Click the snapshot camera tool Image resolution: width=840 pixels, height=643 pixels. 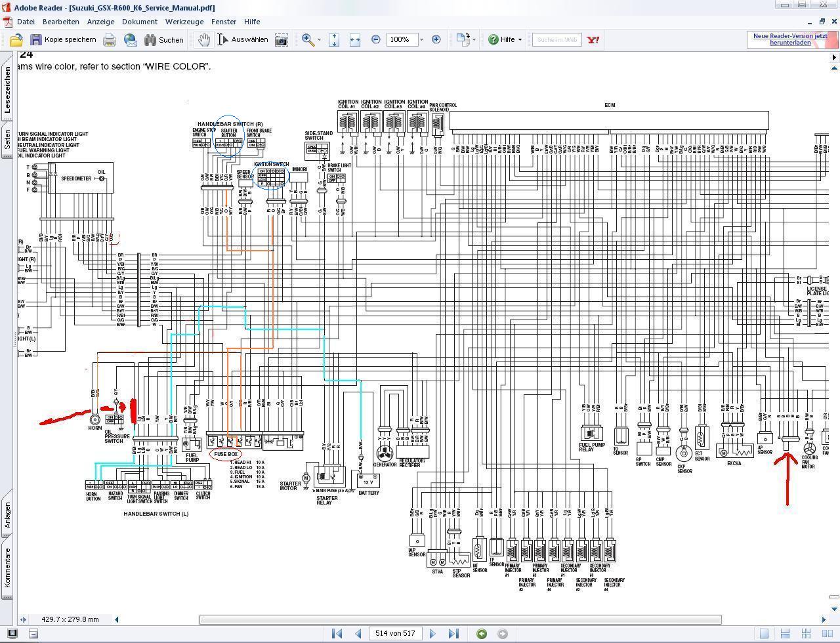281,40
